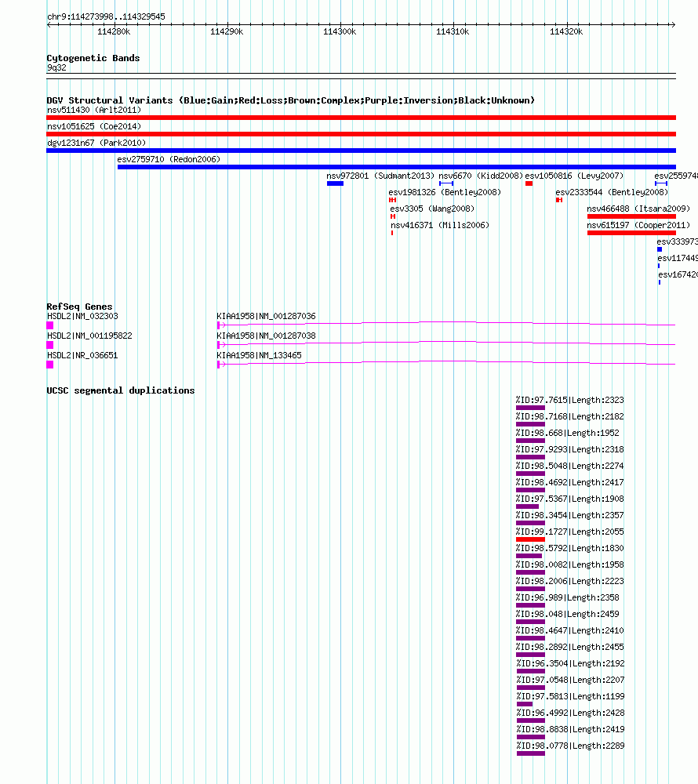Click the nsv511430 (Arlt2011) variant label
Image resolution: width=698 pixels, height=784 pixels.
[x=94, y=110]
